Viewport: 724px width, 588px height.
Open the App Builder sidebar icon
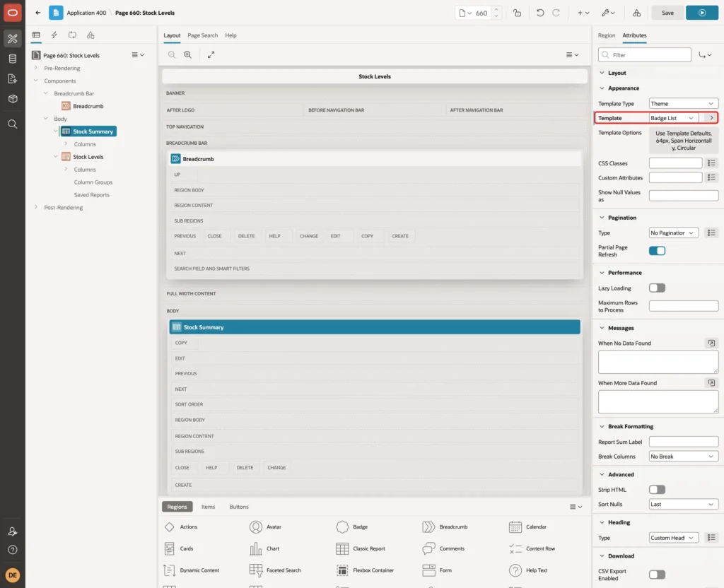13,39
